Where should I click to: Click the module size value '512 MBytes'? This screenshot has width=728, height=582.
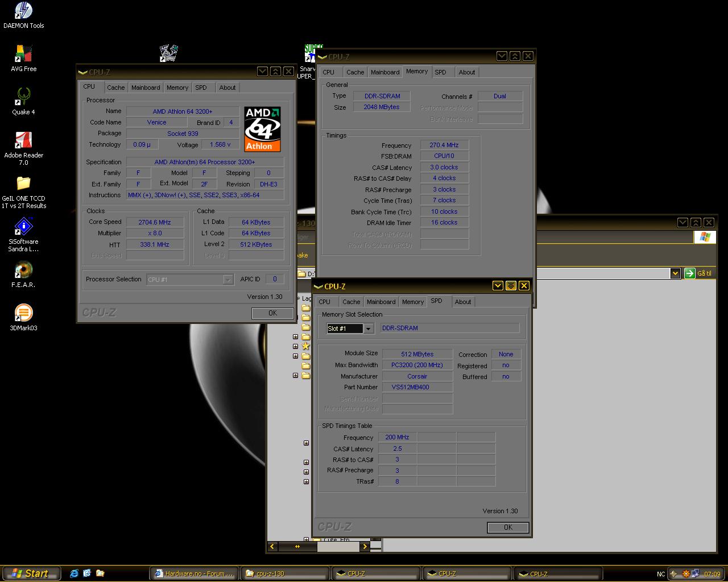[417, 354]
